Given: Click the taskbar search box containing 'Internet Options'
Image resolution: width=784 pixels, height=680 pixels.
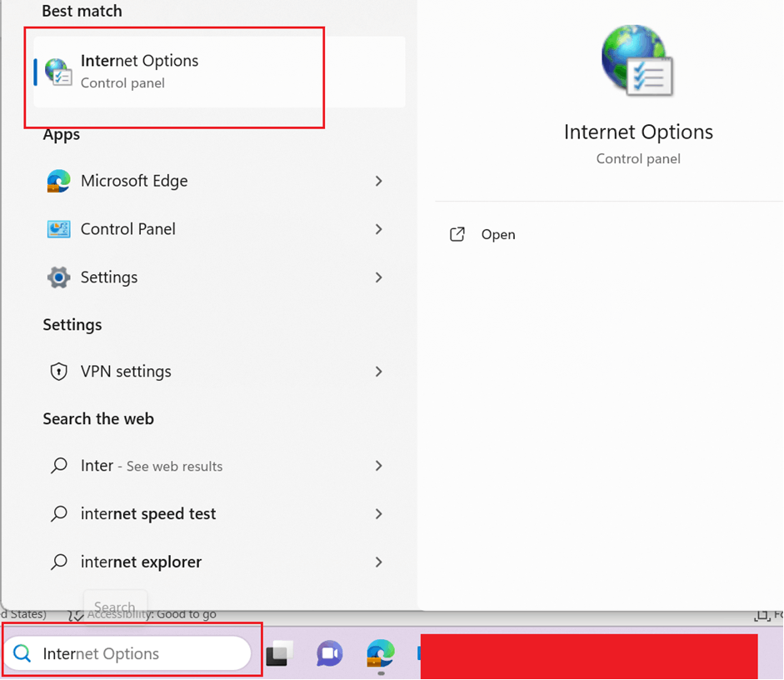Looking at the screenshot, I should (127, 653).
